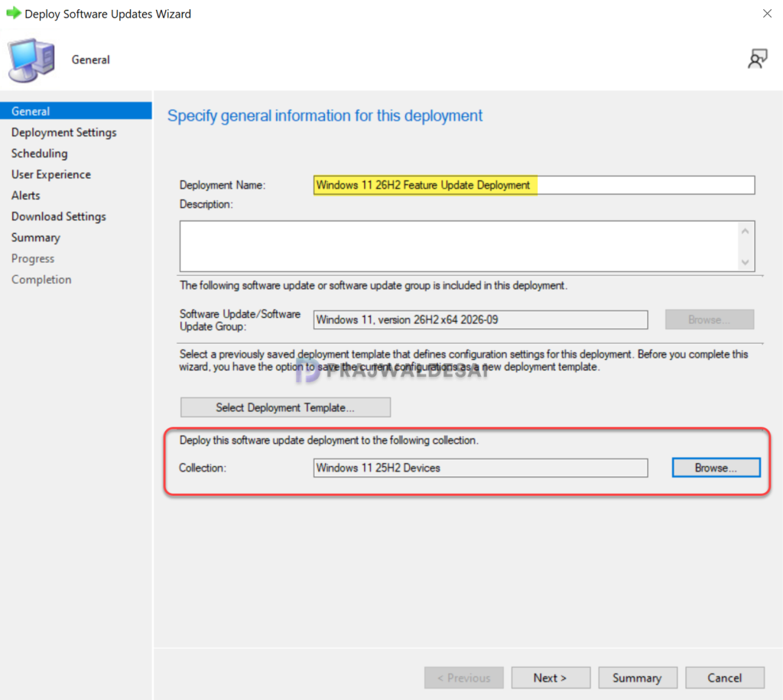Close the Deploy Software Updates Wizard
Screen dimensions: 783x700
click(767, 14)
